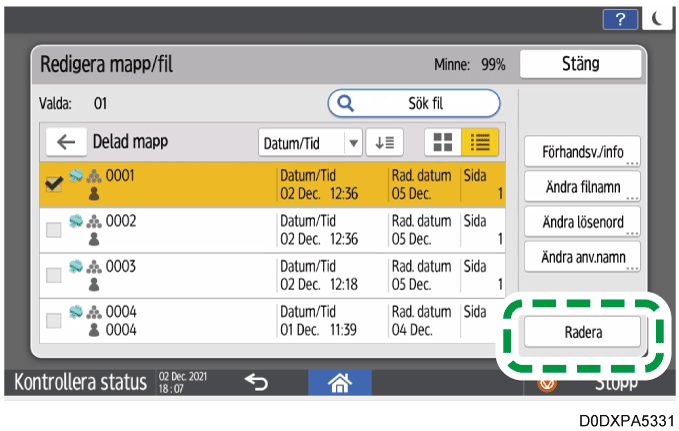Switch to thumbnail grid view
This screenshot has height=431, width=679.
(x=439, y=143)
